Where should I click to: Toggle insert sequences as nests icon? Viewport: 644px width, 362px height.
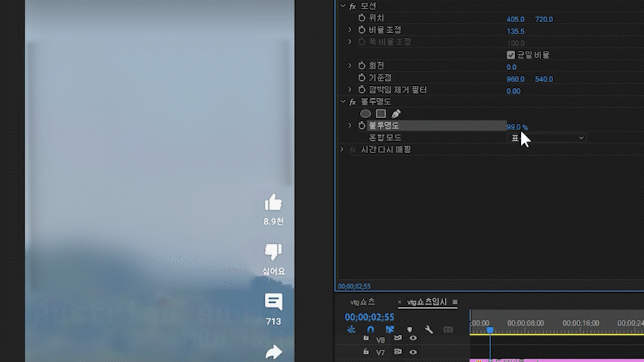tap(351, 329)
